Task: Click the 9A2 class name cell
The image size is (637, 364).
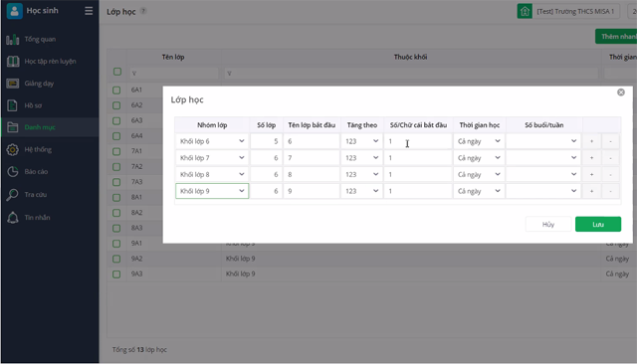Action: click(174, 259)
